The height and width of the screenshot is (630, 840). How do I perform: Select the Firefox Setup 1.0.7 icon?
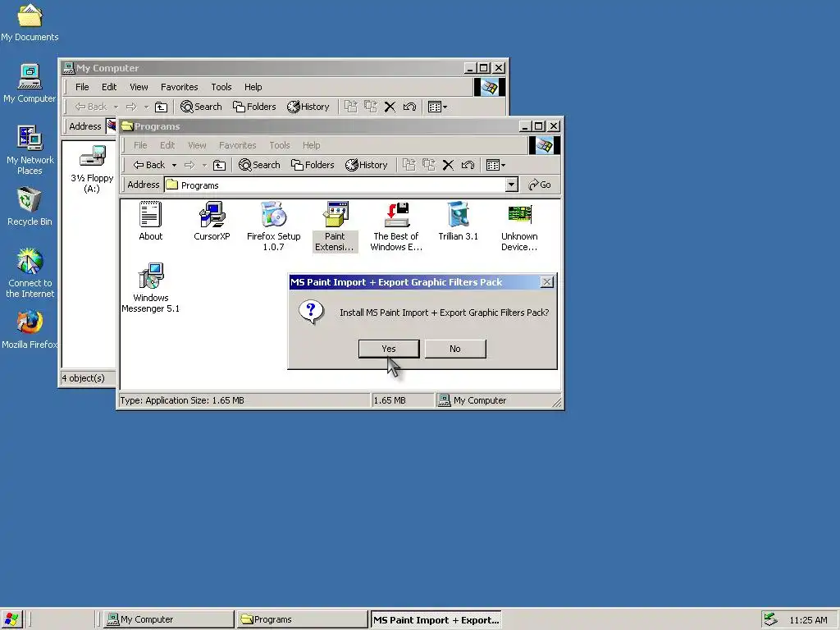point(273,226)
